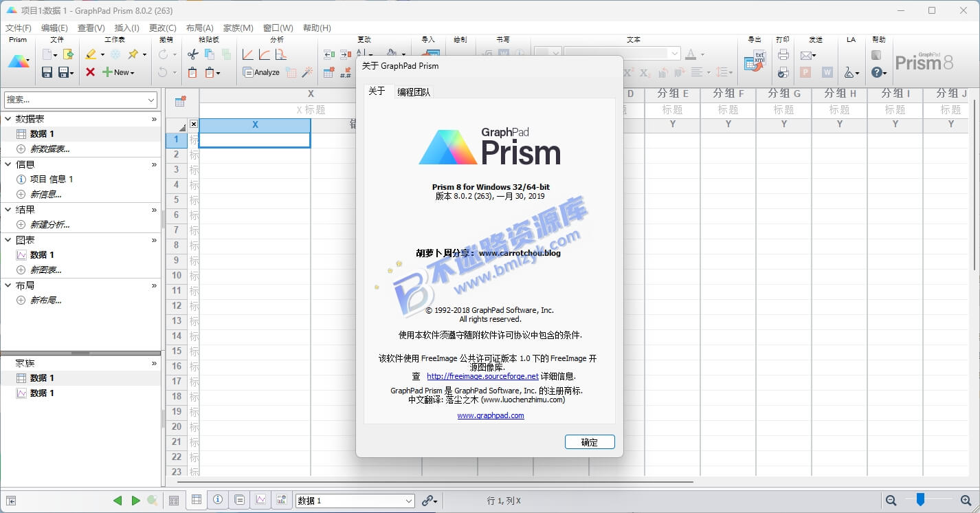This screenshot has width=980, height=513.
Task: Click the 分组 E column header
Action: click(x=672, y=94)
